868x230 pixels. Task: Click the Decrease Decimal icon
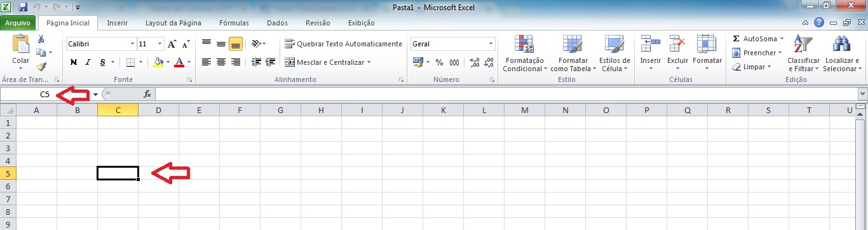489,62
